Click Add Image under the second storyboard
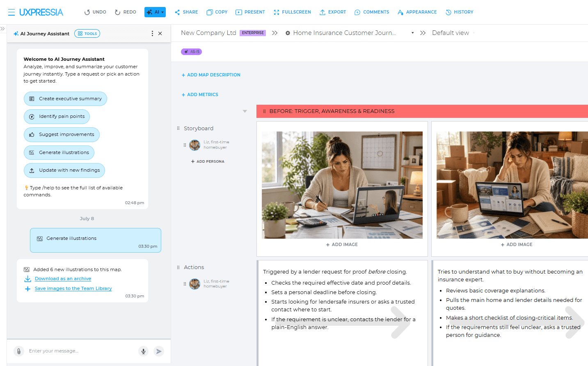This screenshot has width=588, height=366. pyautogui.click(x=517, y=244)
